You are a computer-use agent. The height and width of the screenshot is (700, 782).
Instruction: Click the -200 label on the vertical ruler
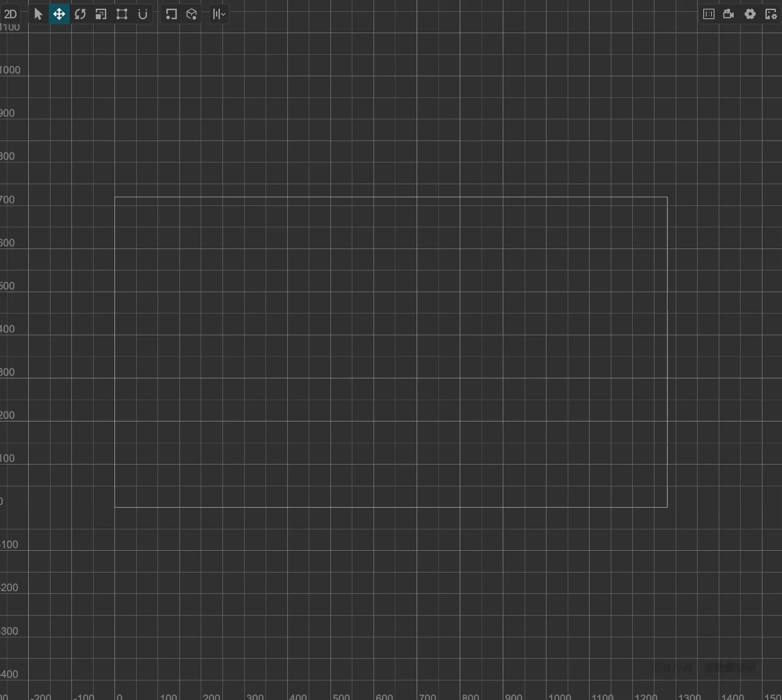pyautogui.click(x=9, y=588)
